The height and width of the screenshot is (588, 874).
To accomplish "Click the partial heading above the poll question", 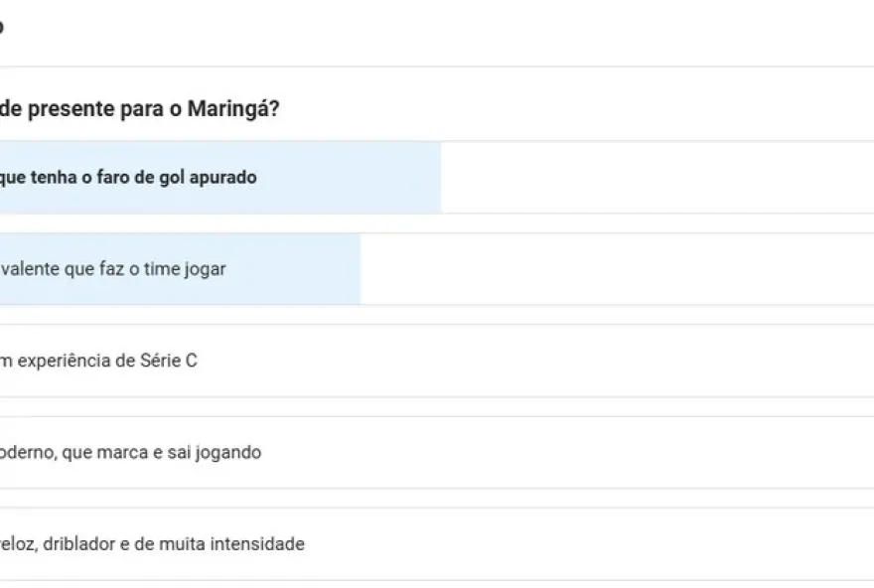I will tap(2, 28).
